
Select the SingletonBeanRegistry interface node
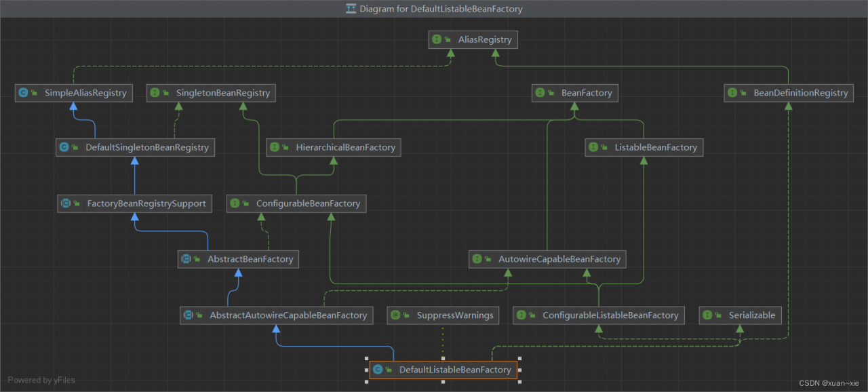[x=222, y=93]
